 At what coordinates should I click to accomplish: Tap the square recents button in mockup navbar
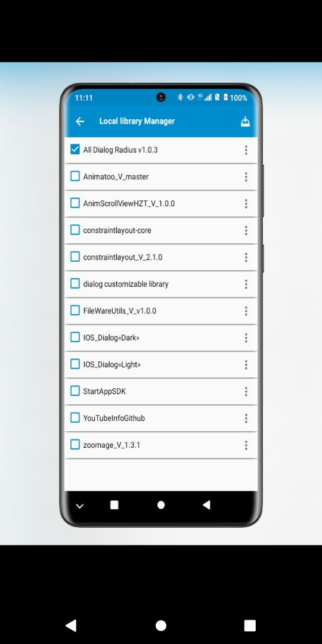[114, 505]
